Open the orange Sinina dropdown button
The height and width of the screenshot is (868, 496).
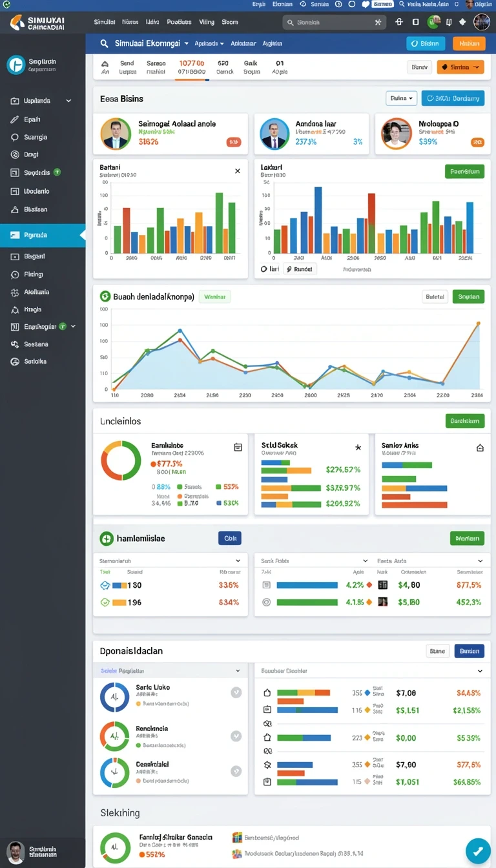(x=460, y=67)
